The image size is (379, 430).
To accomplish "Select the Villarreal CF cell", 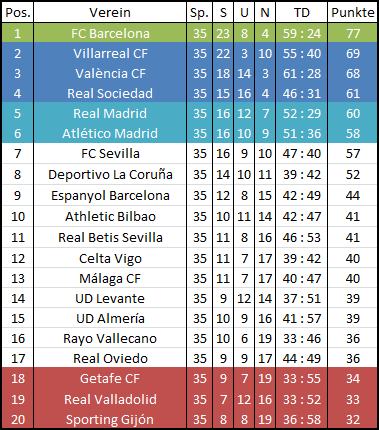I will tap(110, 53).
